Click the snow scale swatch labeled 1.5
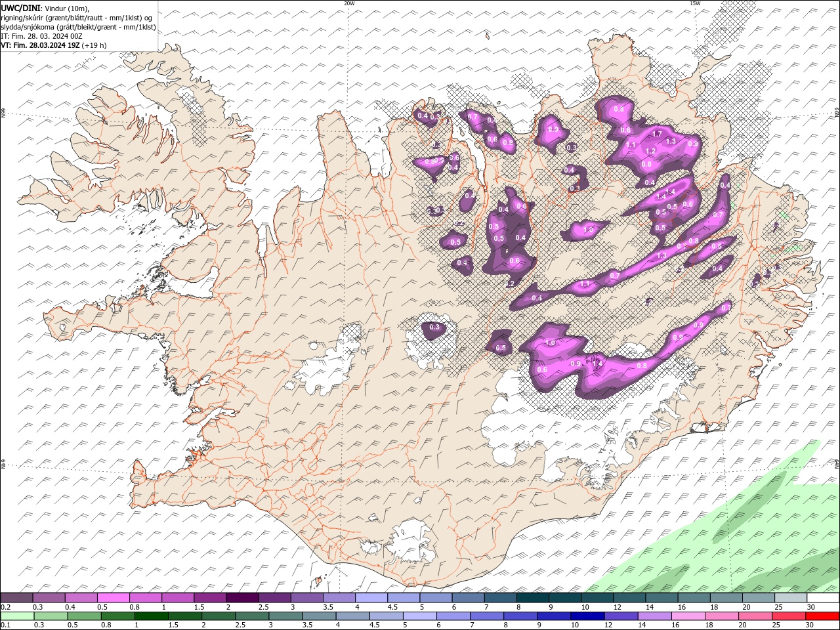This screenshot has height=630, width=840. click(210, 598)
